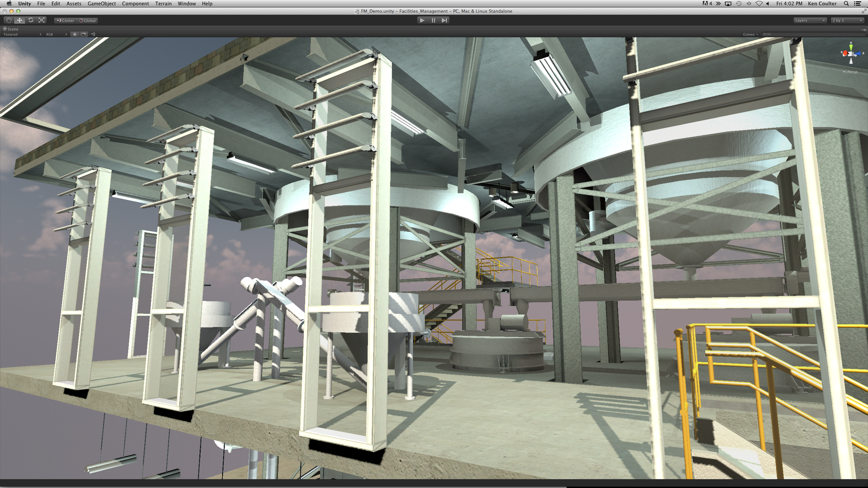This screenshot has width=868, height=488.
Task: Toggle scene audio speaker icon
Action: pyautogui.click(x=93, y=34)
